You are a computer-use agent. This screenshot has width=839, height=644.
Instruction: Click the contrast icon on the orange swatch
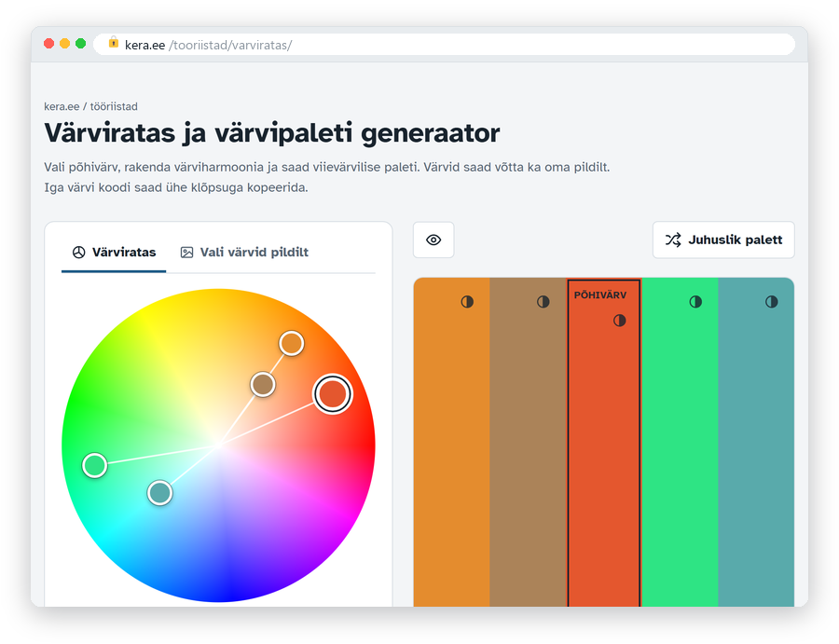point(467,302)
